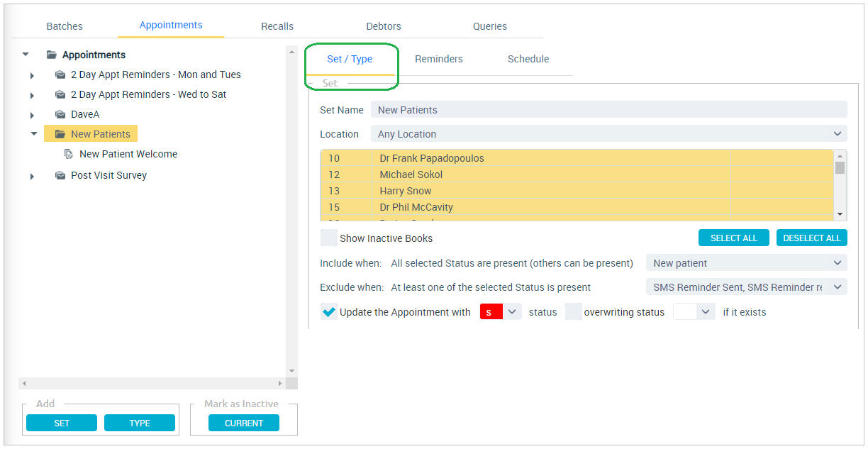Open the Recalls tab

point(277,26)
